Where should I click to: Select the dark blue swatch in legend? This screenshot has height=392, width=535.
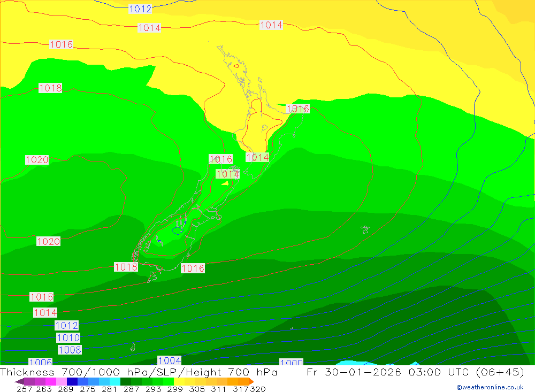coord(72,381)
